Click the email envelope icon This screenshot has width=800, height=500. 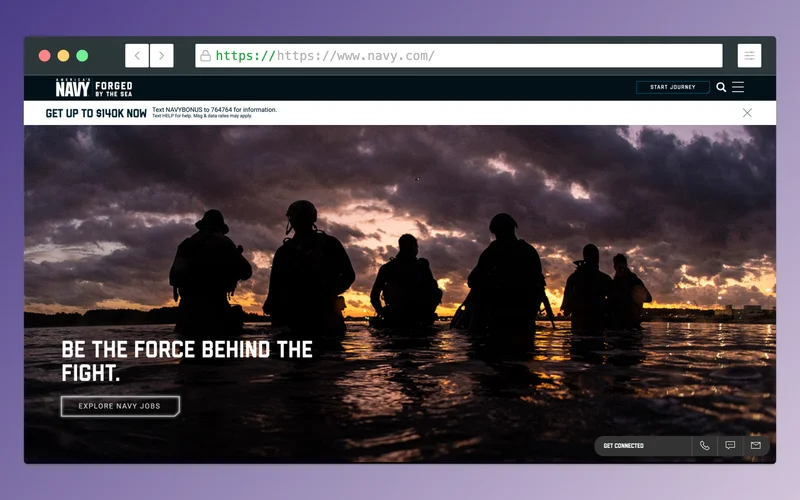point(756,446)
